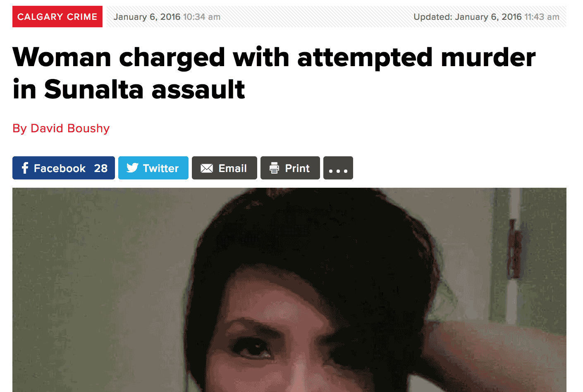This screenshot has height=392, width=583.
Task: Click the published date January 6, 2016 10:34 am
Action: 167,17
